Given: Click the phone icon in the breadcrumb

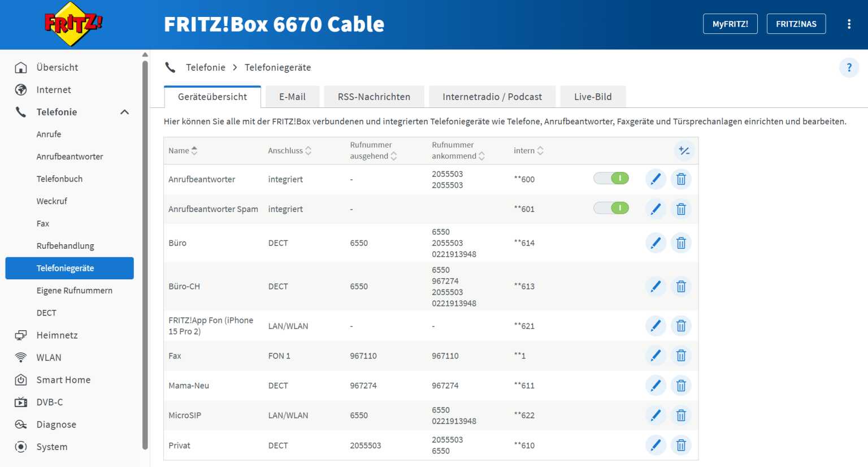Looking at the screenshot, I should pos(170,67).
